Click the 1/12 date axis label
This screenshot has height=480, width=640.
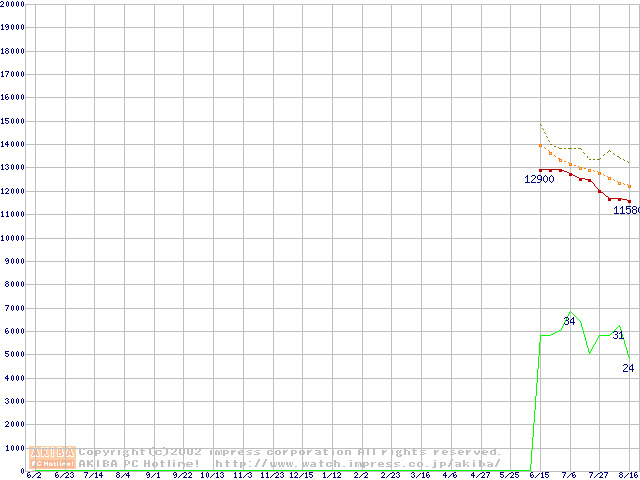(332, 475)
